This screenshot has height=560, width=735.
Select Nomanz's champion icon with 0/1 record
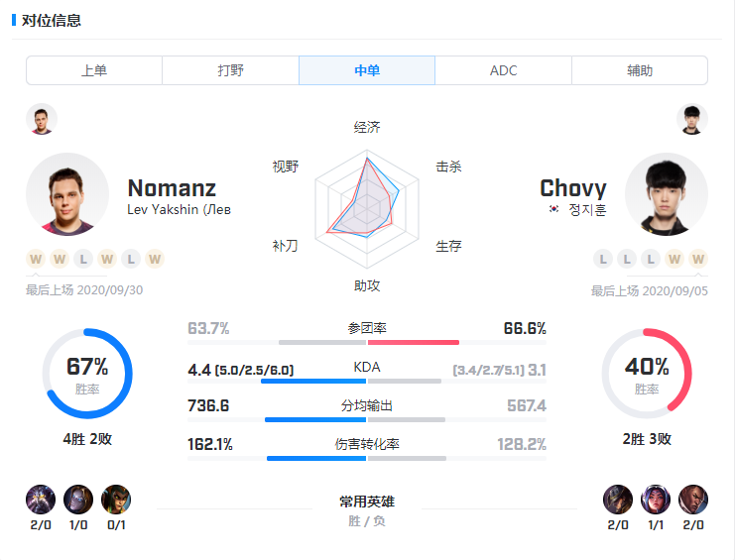[116, 500]
